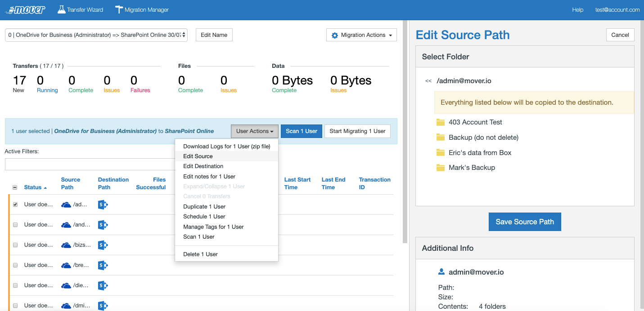Image resolution: width=644 pixels, height=311 pixels.
Task: Click SharePoint icon in /bizs... row
Action: (103, 245)
